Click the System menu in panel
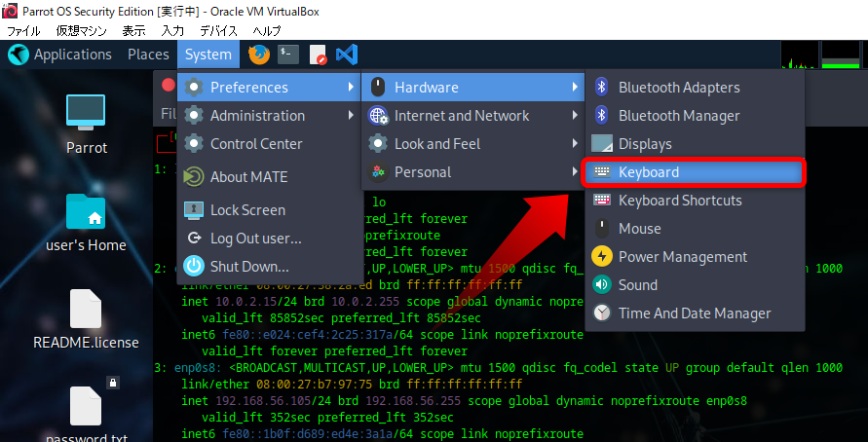 coord(208,55)
